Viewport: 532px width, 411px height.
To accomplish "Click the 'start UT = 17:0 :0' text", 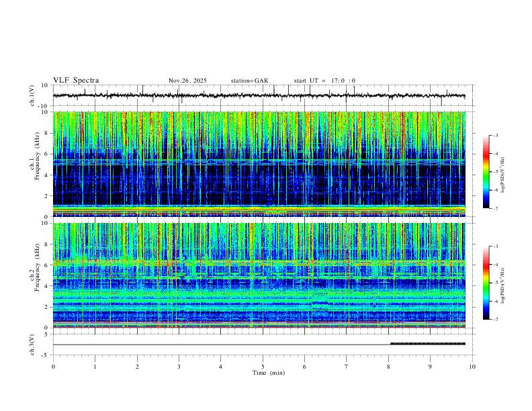I will tap(324, 81).
